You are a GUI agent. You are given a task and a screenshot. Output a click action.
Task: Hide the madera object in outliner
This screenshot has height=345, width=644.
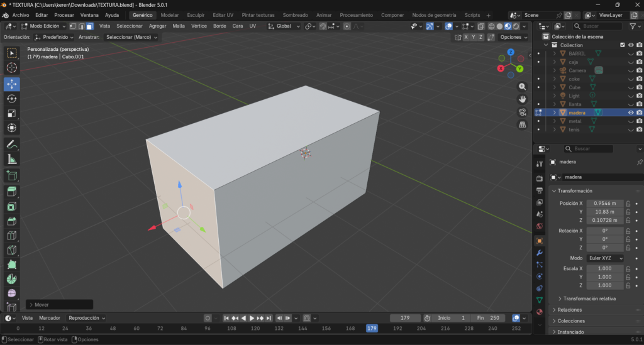(631, 112)
